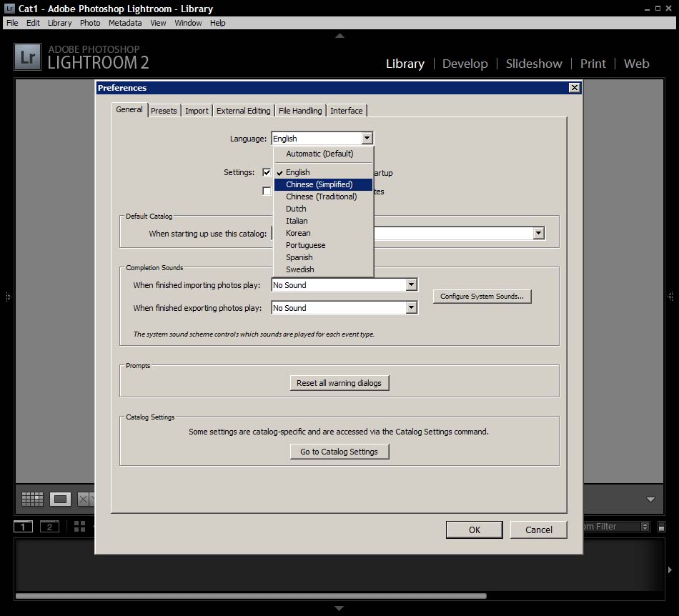
Task: Click the second window display button 2
Action: point(49,527)
